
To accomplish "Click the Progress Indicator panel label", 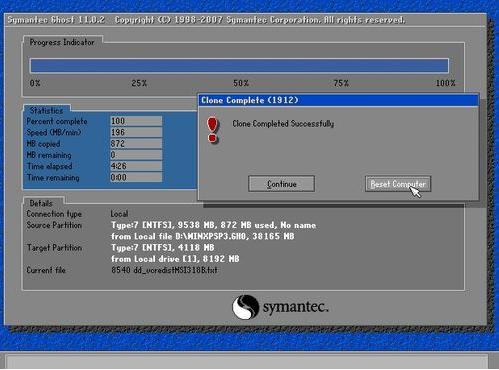I will coord(62,42).
